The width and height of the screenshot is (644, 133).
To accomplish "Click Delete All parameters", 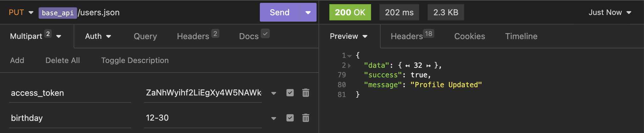I will click(62, 60).
